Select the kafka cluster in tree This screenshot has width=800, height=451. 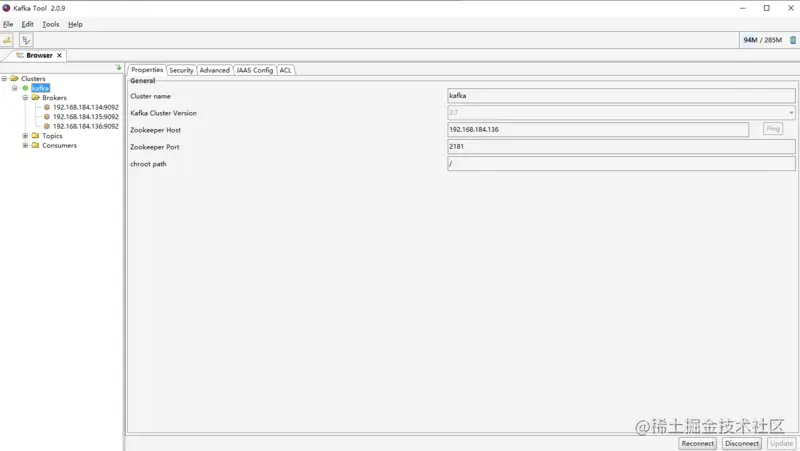(40, 88)
